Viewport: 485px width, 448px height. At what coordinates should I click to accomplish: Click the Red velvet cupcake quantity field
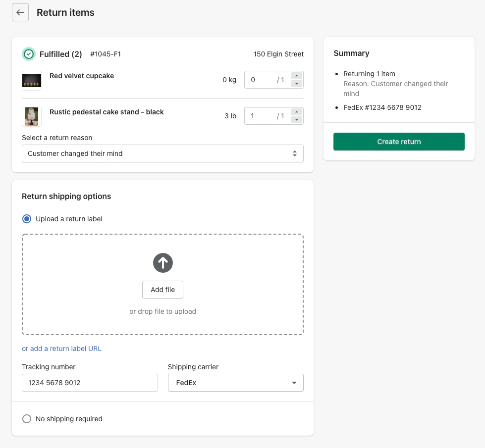262,80
